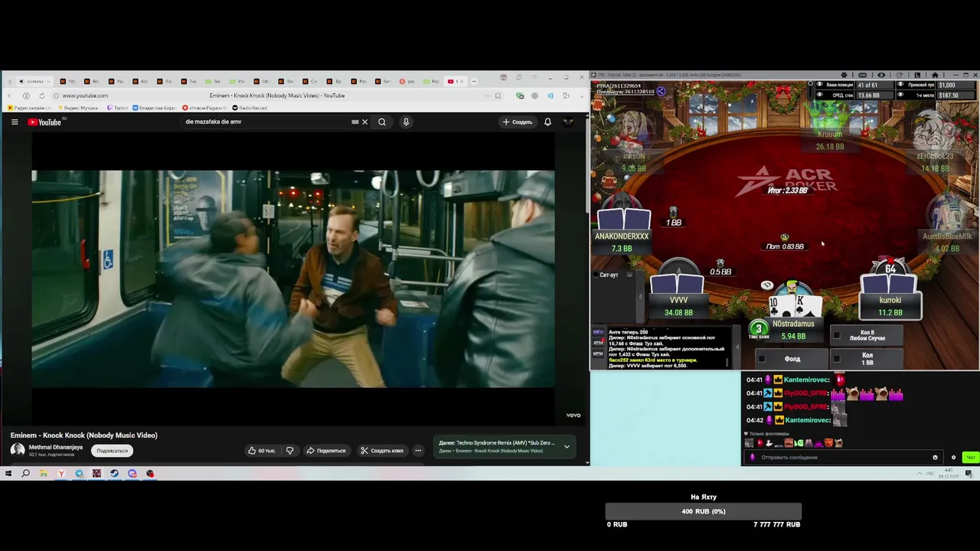Screen dimensions: 980x551
Task: Toggle visibility of 1-е место stat
Action: tap(900, 95)
